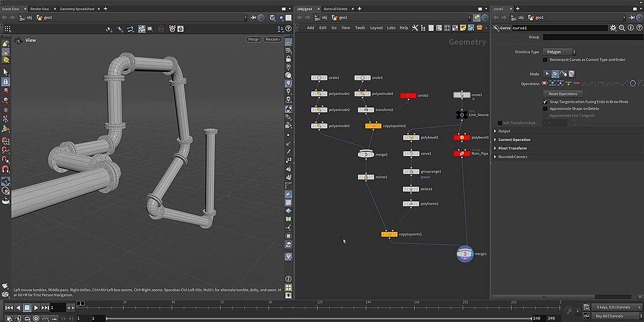Screen dimensions: 644x322
Task: Click the merge1 node icon
Action: point(465,254)
